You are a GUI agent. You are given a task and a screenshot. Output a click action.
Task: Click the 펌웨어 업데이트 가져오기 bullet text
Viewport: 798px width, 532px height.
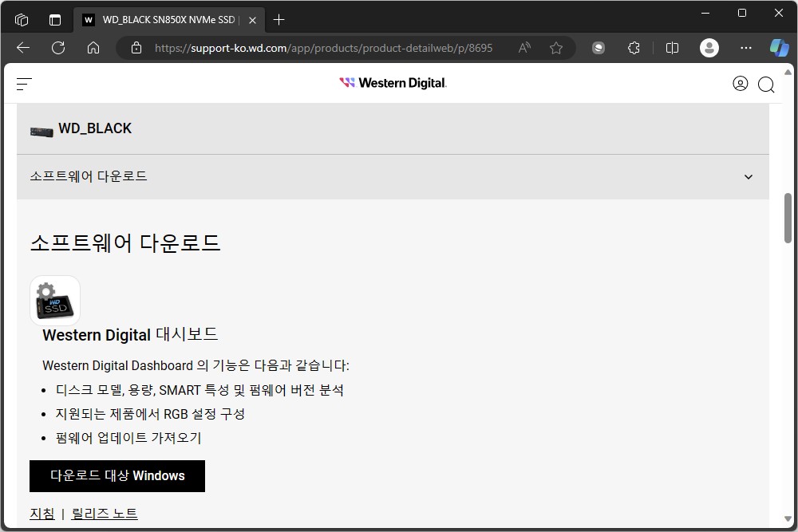pos(128,438)
